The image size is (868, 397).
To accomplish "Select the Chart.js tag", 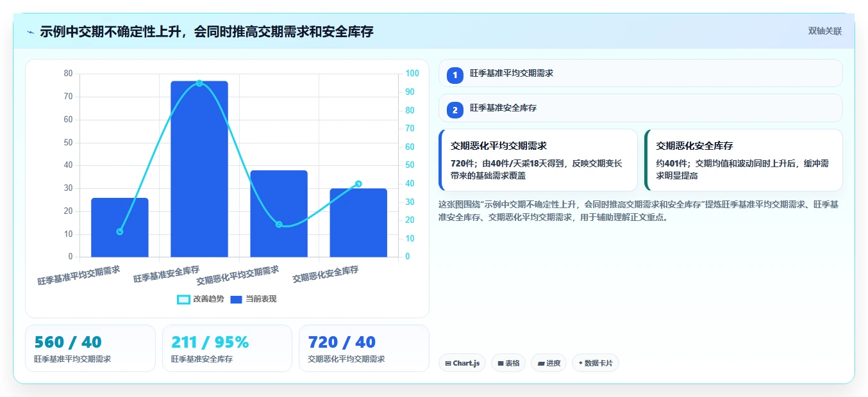I will tap(462, 363).
